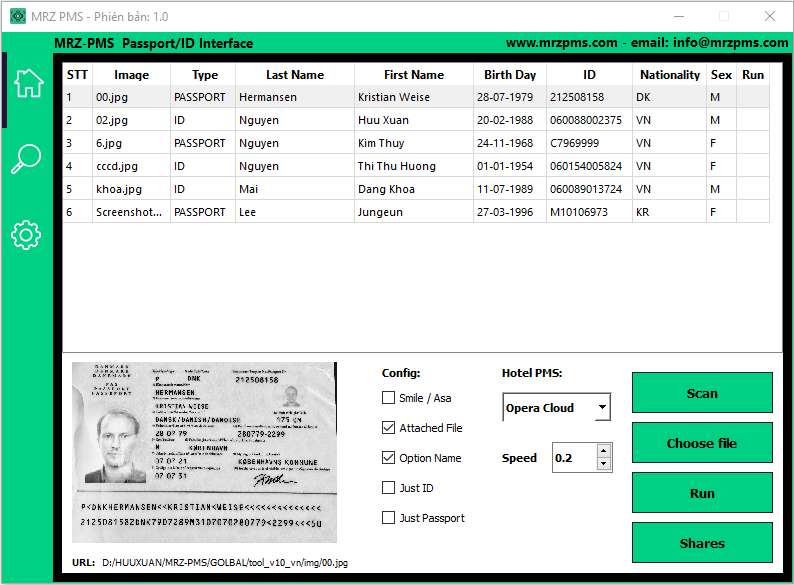This screenshot has height=585, width=794.
Task: Check the Just ID checkbox
Action: click(389, 488)
